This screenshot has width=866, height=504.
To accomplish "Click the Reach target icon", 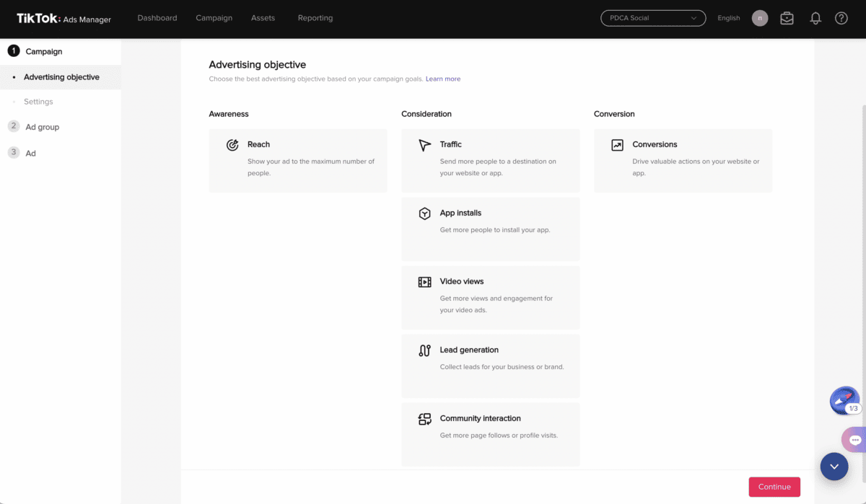I will click(232, 145).
